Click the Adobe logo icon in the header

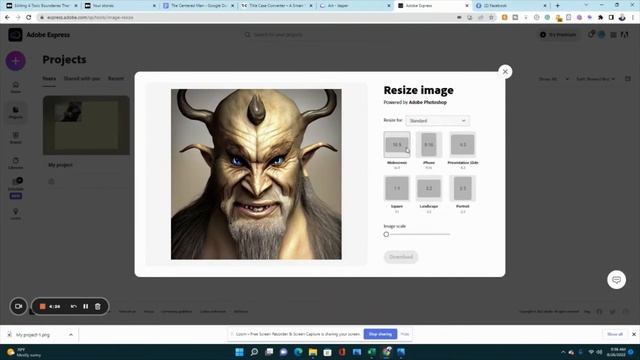tap(624, 35)
